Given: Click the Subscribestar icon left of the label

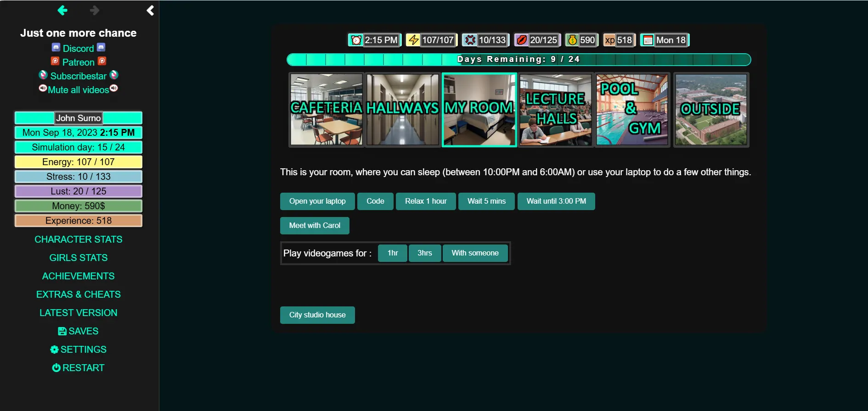Looking at the screenshot, I should click(43, 75).
